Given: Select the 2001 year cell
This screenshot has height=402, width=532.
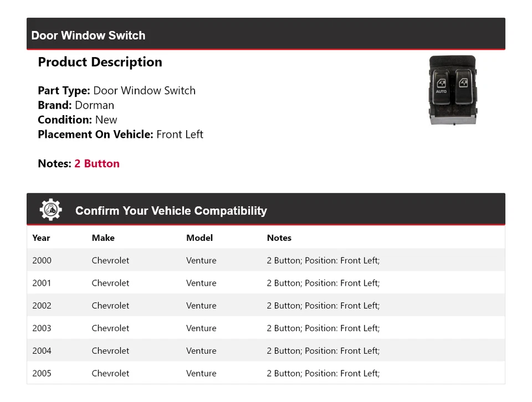Looking at the screenshot, I should click(x=42, y=283).
